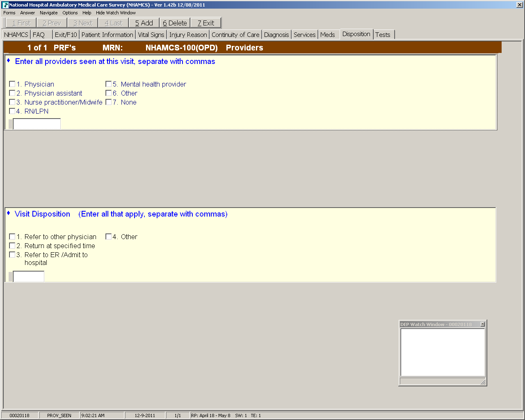Viewport: 525px width, 420px height.
Task: Check the Physician provider box
Action: [12, 84]
